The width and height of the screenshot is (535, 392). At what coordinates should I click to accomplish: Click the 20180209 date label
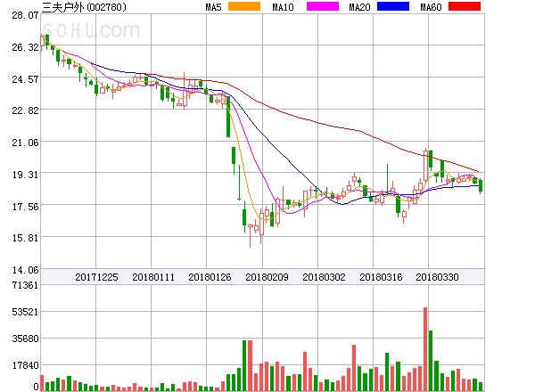pyautogui.click(x=267, y=277)
